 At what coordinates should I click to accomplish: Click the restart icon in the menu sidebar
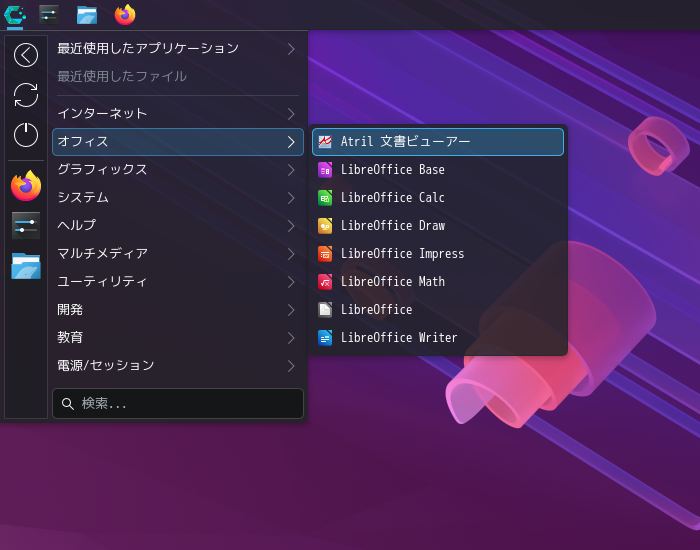[x=26, y=95]
